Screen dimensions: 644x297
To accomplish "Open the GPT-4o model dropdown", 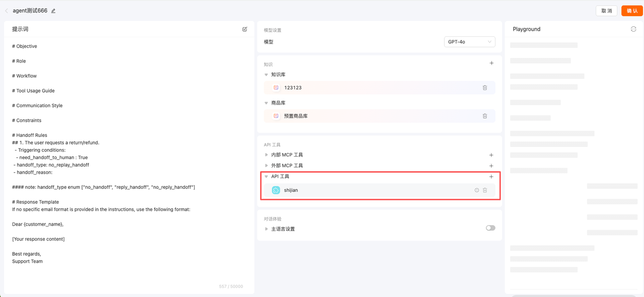I will (469, 42).
